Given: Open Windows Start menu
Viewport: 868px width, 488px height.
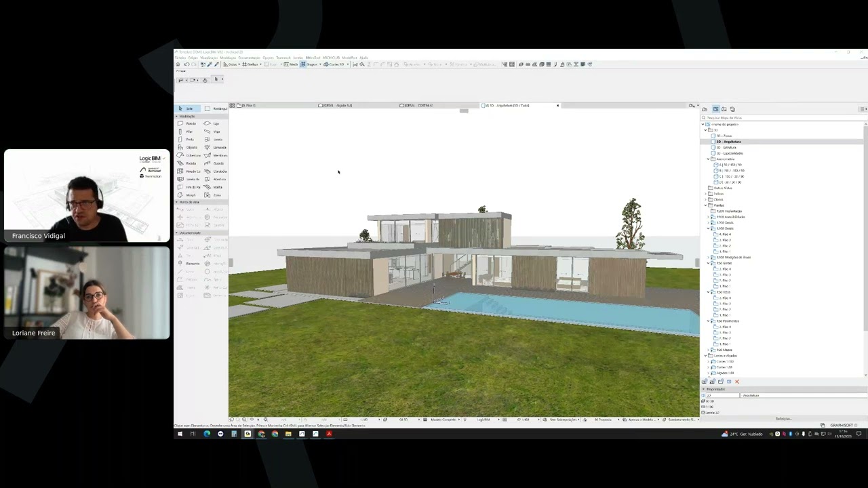Looking at the screenshot, I should pos(180,434).
